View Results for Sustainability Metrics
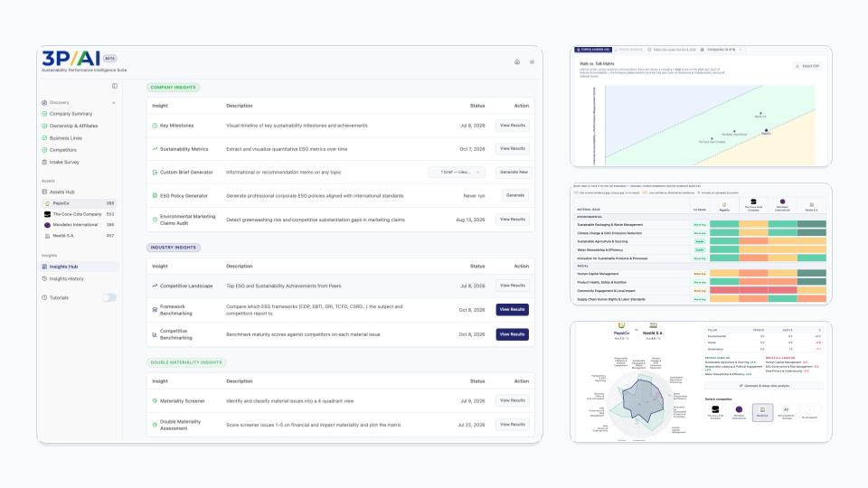This screenshot has width=868, height=488. tap(512, 149)
